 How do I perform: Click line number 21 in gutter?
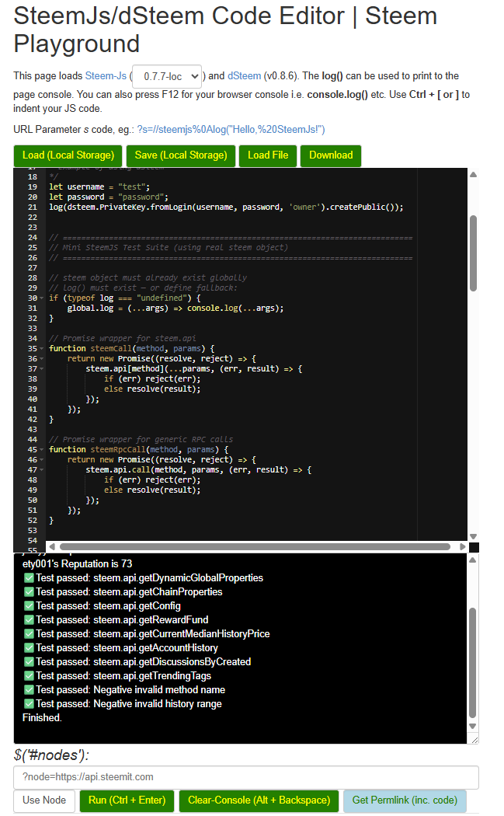pos(33,207)
